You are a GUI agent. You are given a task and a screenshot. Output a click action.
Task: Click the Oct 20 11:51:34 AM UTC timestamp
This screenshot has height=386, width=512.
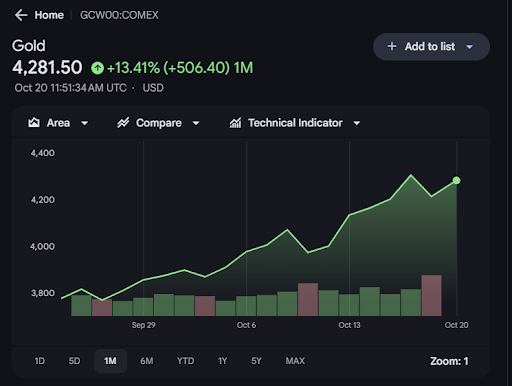coord(70,88)
